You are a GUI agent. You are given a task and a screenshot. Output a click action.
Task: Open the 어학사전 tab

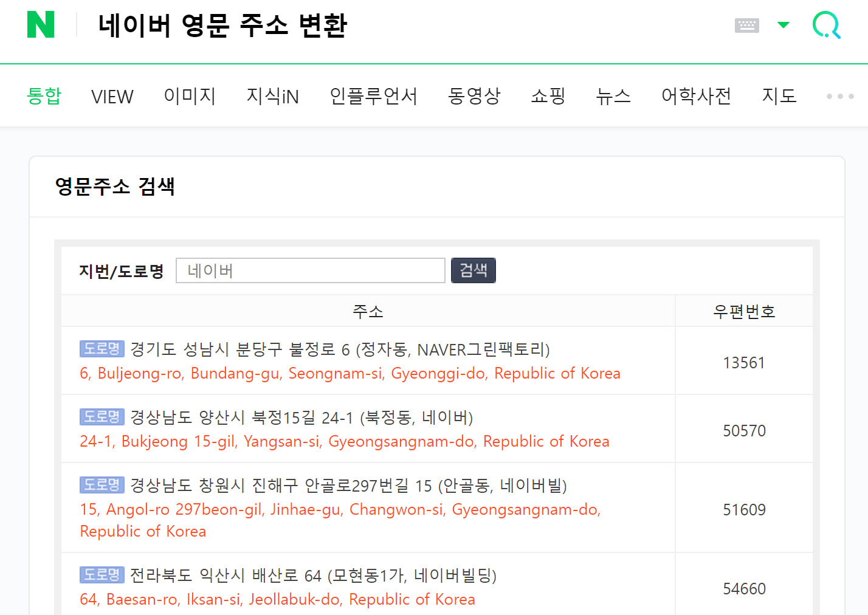[696, 96]
